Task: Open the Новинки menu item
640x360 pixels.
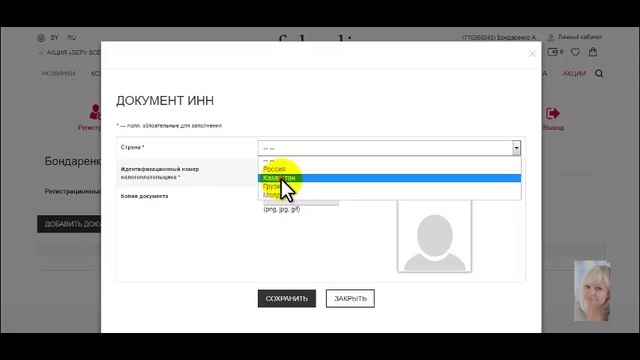Action: (x=58, y=73)
